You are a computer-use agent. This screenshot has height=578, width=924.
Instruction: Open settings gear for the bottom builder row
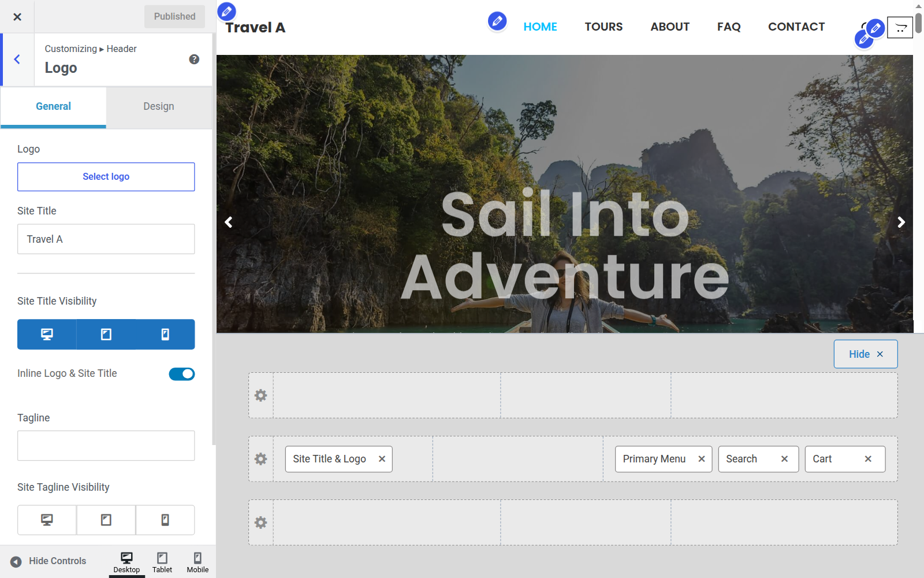[x=261, y=523]
